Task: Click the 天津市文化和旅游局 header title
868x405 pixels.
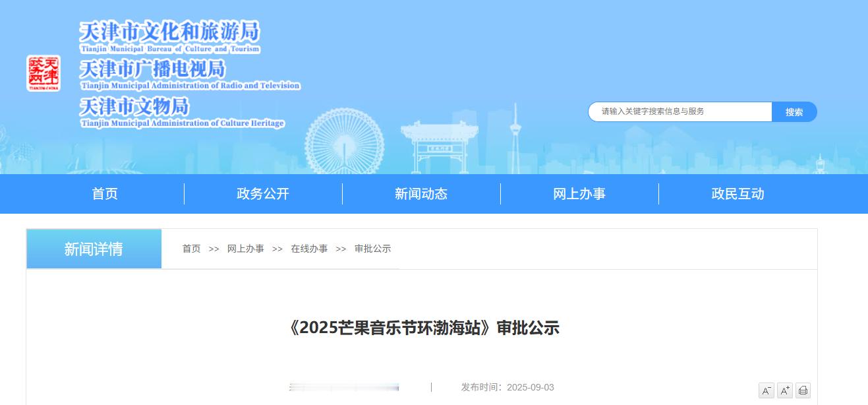Action: tap(170, 31)
